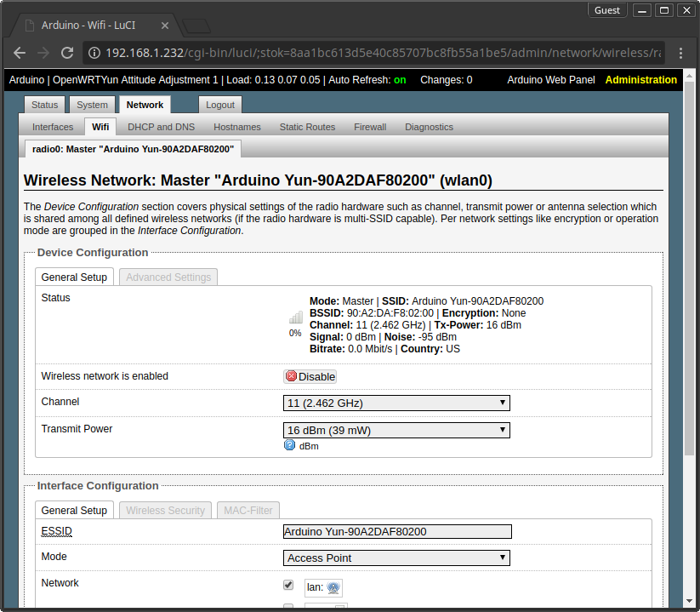Open the System menu tab
Image resolution: width=700 pixels, height=612 pixels.
coord(92,105)
